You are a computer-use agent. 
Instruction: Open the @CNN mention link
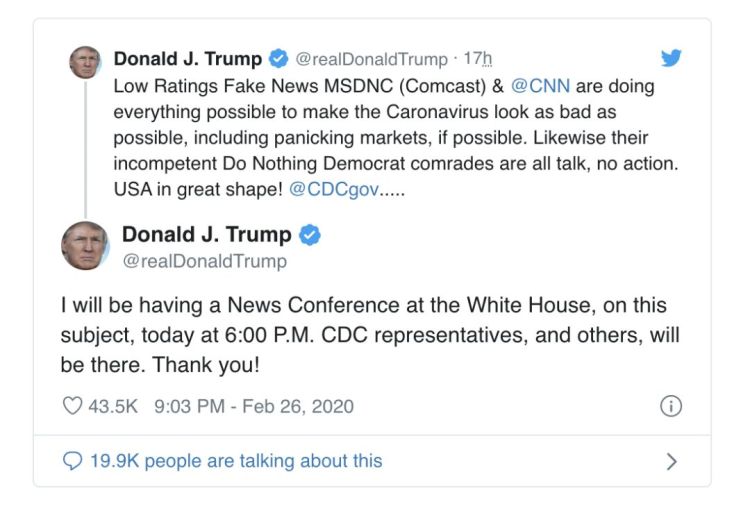click(540, 86)
